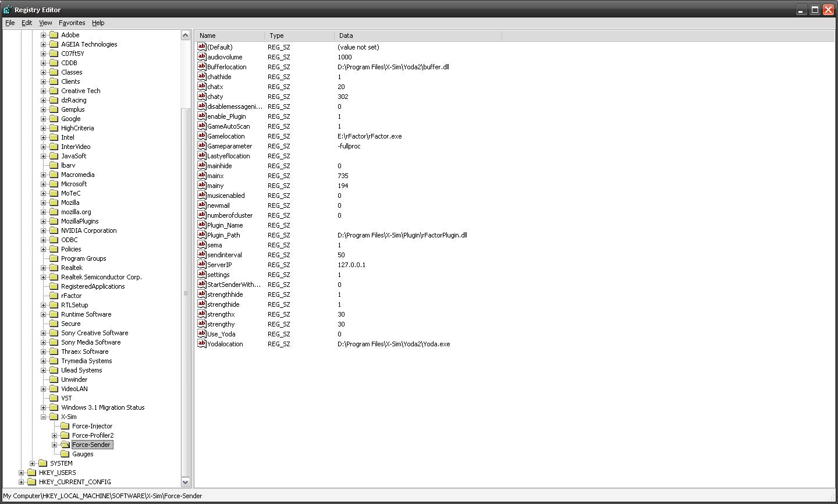This screenshot has height=504, width=838.
Task: Click the Gauges folder icon
Action: (65, 454)
